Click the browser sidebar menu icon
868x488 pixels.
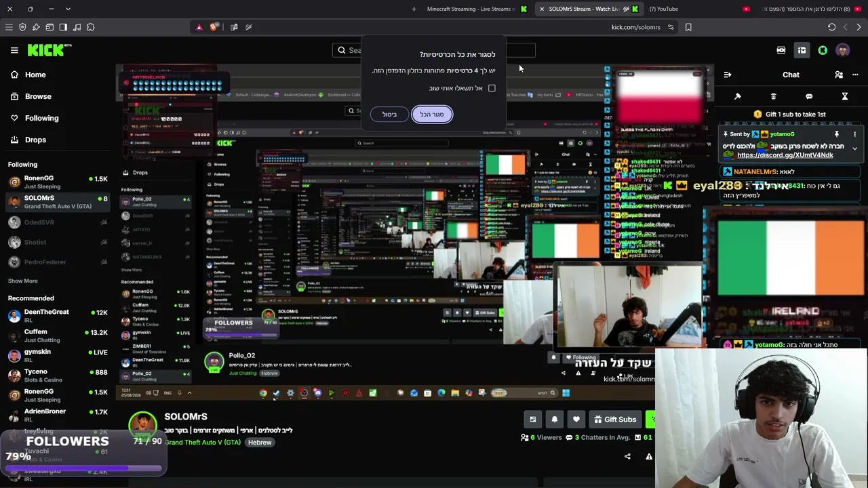[9, 27]
